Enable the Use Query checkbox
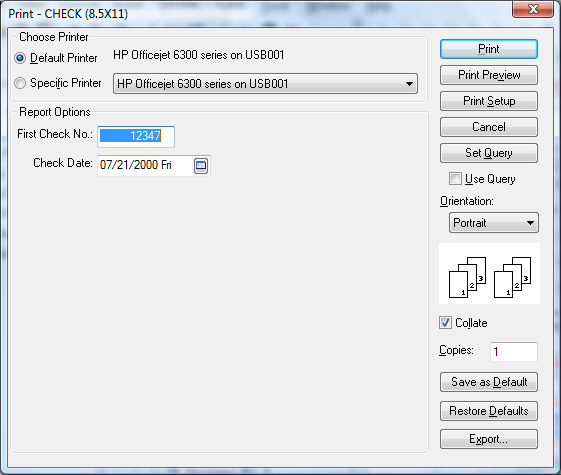 tap(455, 178)
